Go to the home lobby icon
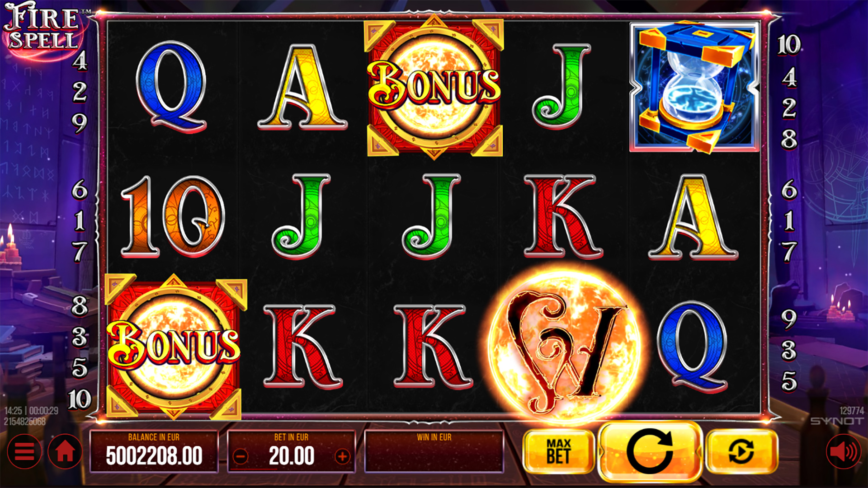Image resolution: width=868 pixels, height=488 pixels. tap(65, 451)
